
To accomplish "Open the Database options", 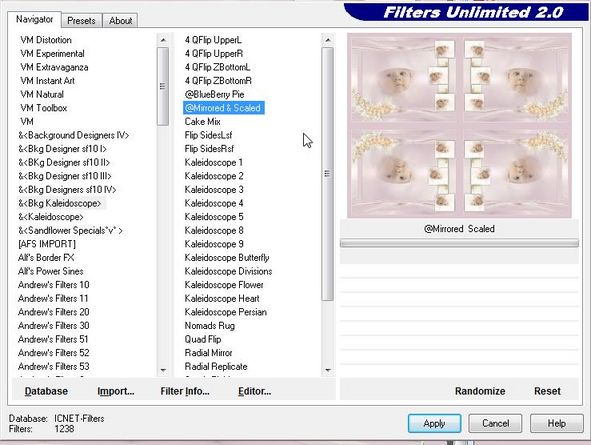I will tap(46, 391).
